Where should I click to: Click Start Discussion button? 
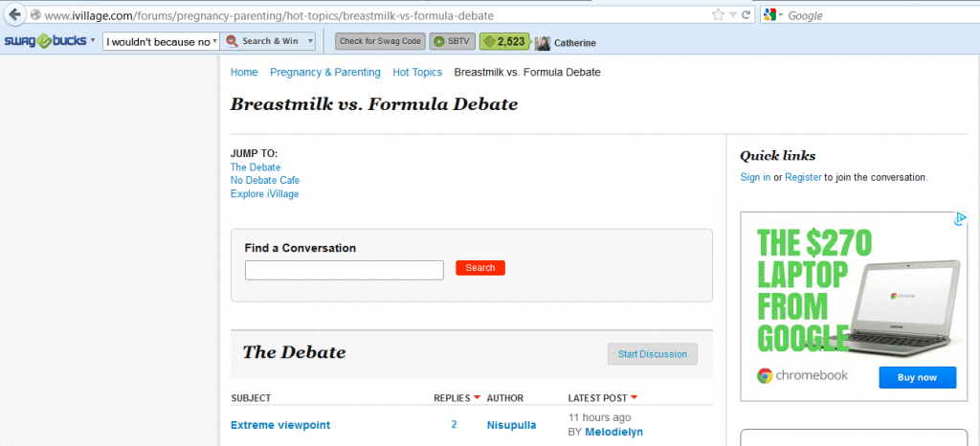pos(653,354)
